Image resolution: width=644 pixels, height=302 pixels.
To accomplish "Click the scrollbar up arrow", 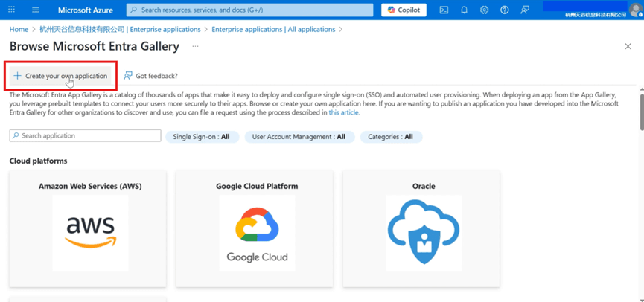I will (641, 89).
